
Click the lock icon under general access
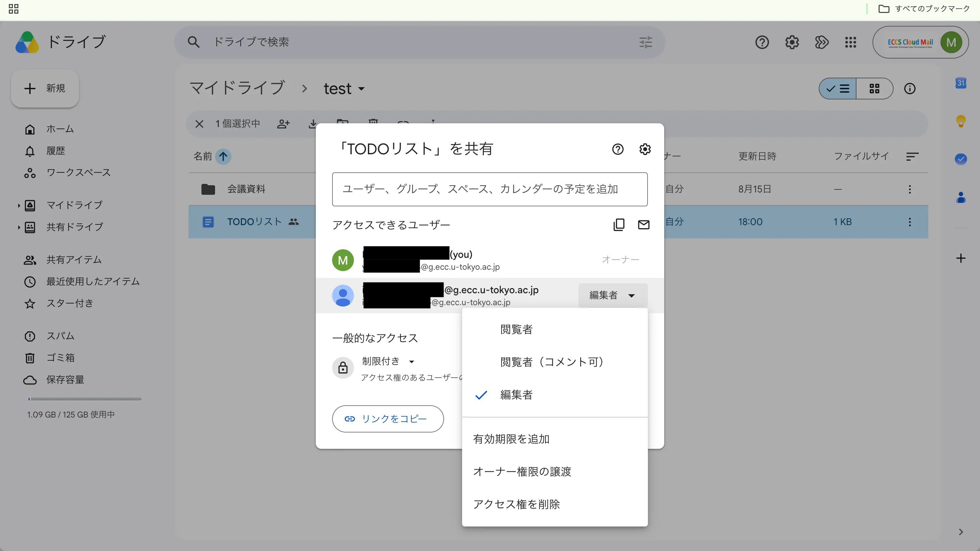click(343, 368)
